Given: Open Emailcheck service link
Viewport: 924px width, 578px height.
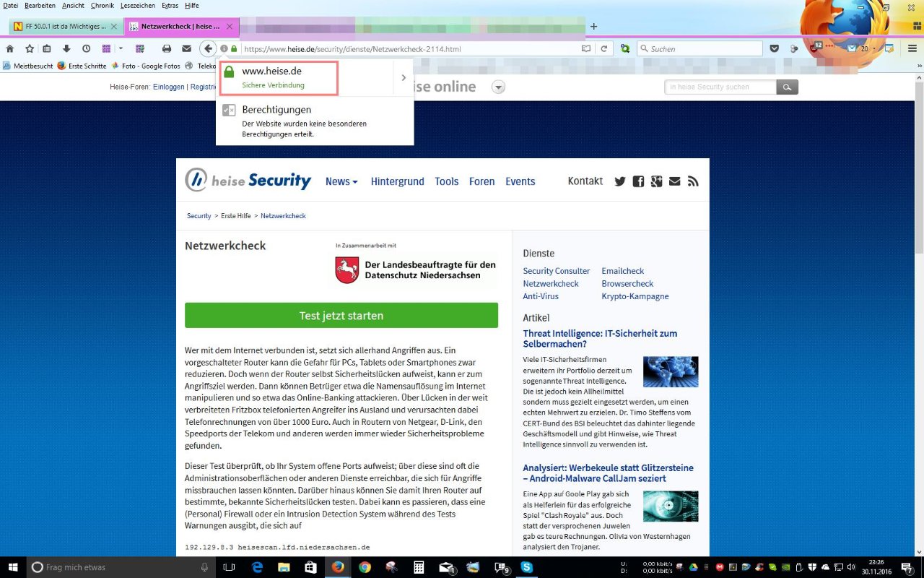Looking at the screenshot, I should point(623,271).
